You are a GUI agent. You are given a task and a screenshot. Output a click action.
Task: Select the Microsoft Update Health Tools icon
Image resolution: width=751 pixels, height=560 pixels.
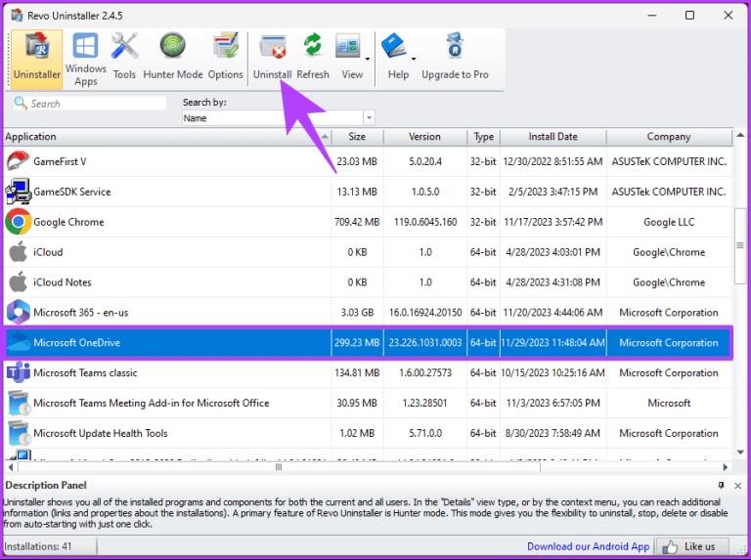20,433
